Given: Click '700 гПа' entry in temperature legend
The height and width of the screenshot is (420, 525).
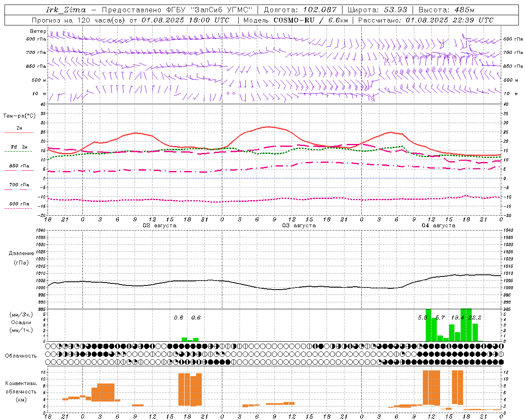Looking at the screenshot, I should pos(19,185).
